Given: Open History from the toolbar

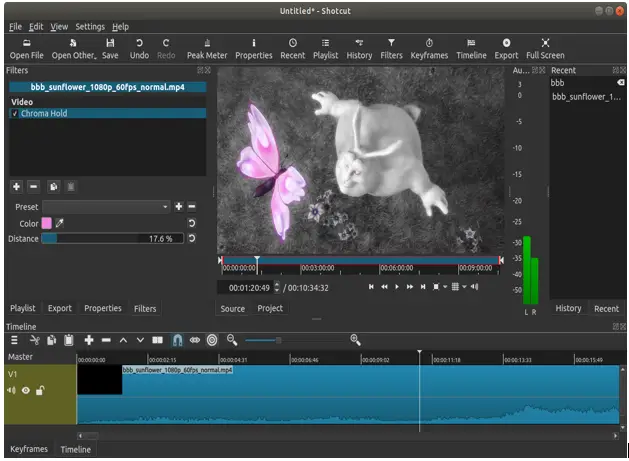Looking at the screenshot, I should 359,49.
